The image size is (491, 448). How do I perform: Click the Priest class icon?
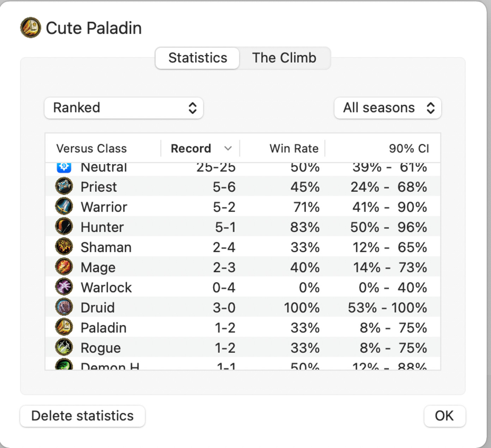tap(64, 186)
